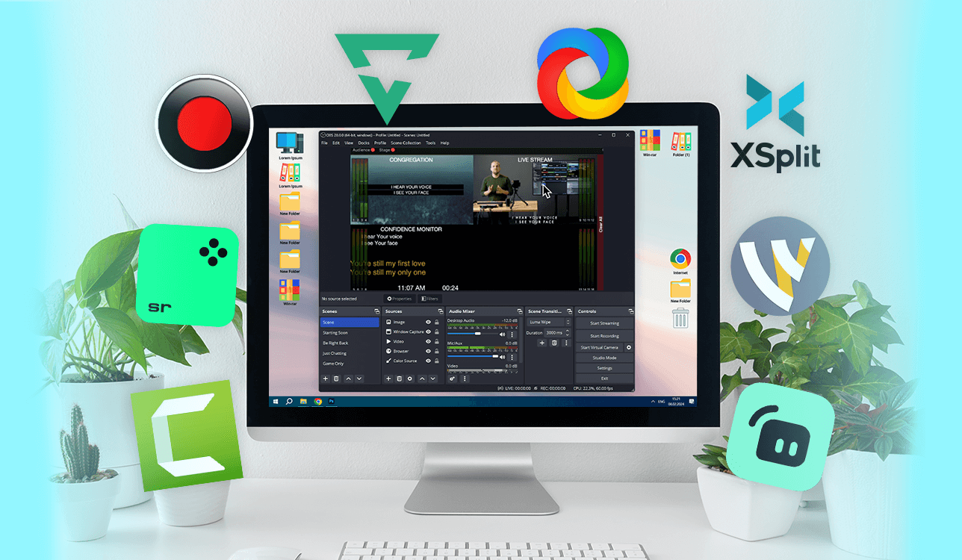Open the Lorem Ipsum computer desktop icon
The height and width of the screenshot is (560, 962).
coord(289,143)
